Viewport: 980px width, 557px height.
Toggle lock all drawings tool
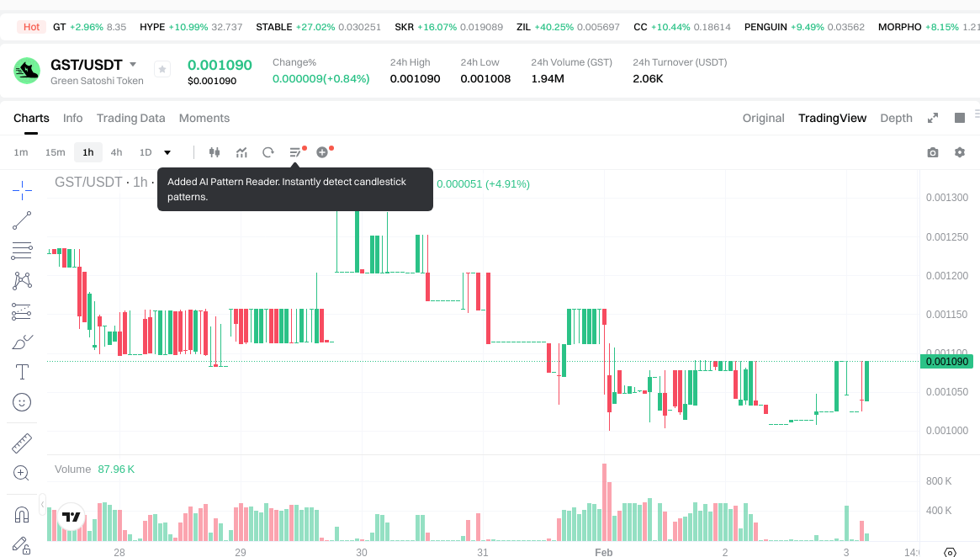(22, 544)
